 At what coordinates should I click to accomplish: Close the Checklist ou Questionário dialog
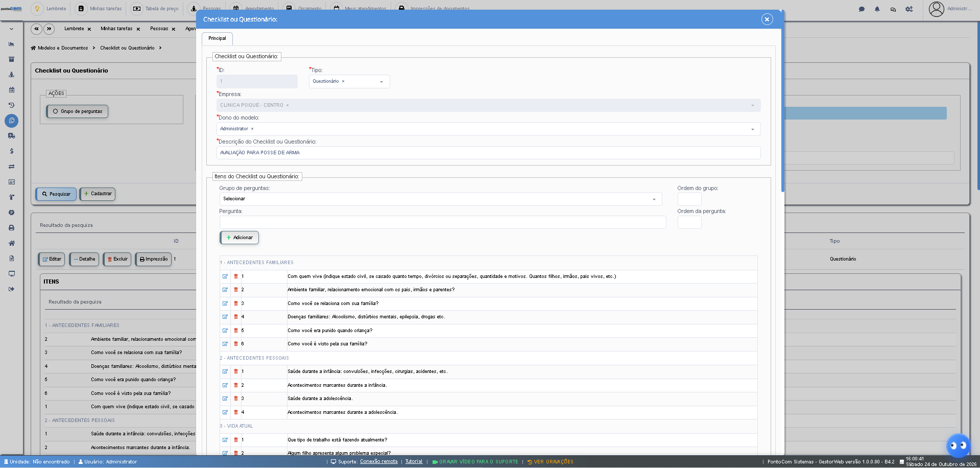tap(767, 19)
